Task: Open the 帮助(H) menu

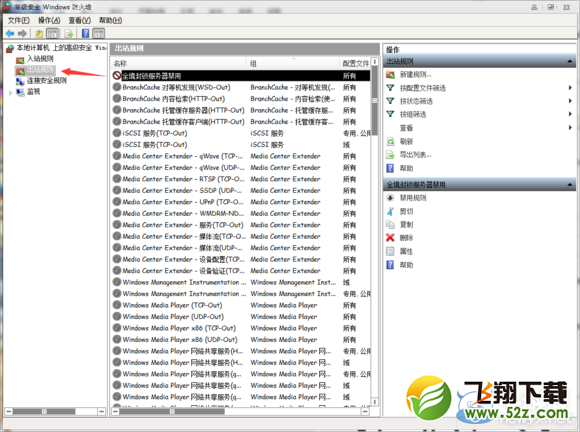Action: click(111, 20)
